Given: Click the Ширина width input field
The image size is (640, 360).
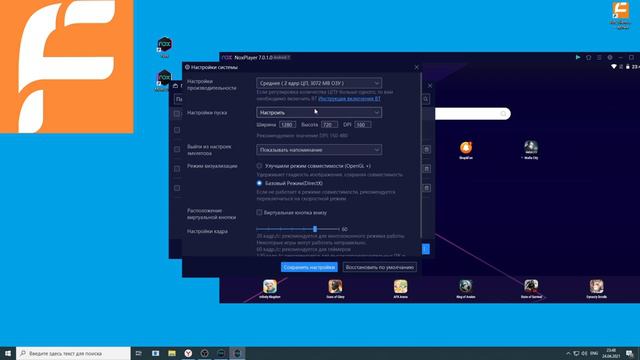Looking at the screenshot, I should [x=287, y=124].
